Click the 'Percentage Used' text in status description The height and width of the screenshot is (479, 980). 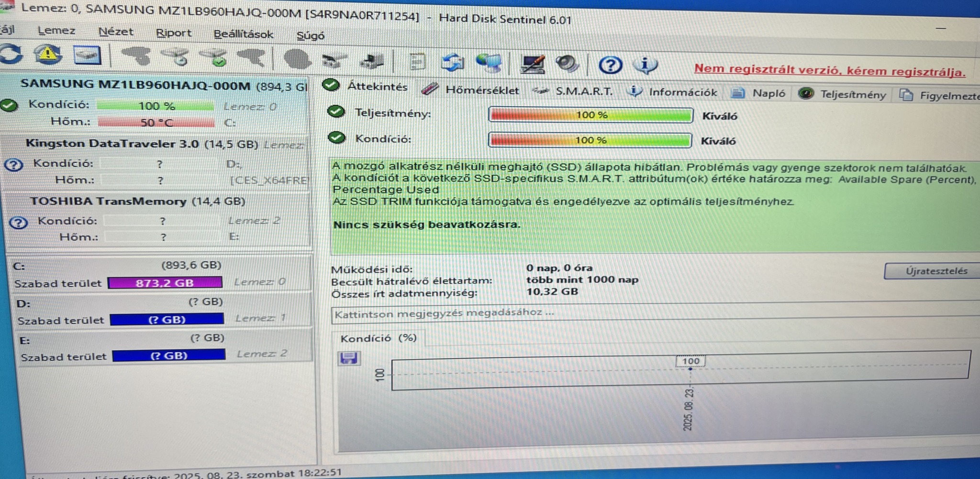pyautogui.click(x=386, y=190)
